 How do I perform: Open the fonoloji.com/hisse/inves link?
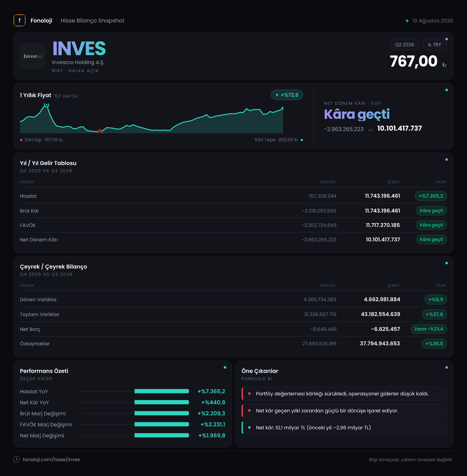click(51, 459)
